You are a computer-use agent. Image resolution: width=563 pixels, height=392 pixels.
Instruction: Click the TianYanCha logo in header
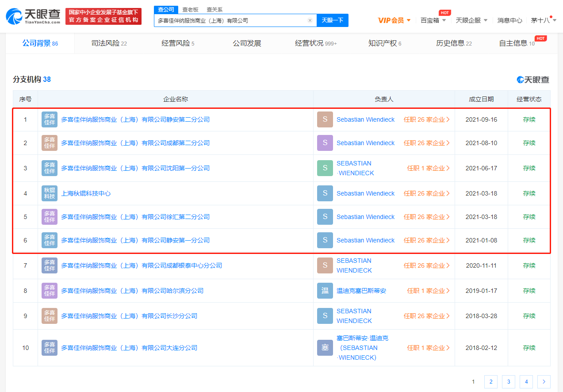coord(33,16)
